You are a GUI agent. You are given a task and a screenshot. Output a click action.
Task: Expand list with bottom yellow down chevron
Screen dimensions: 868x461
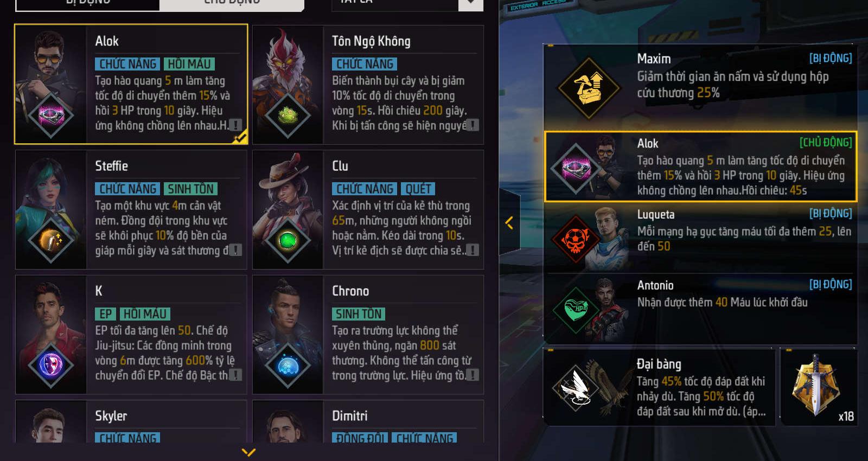[x=248, y=452]
